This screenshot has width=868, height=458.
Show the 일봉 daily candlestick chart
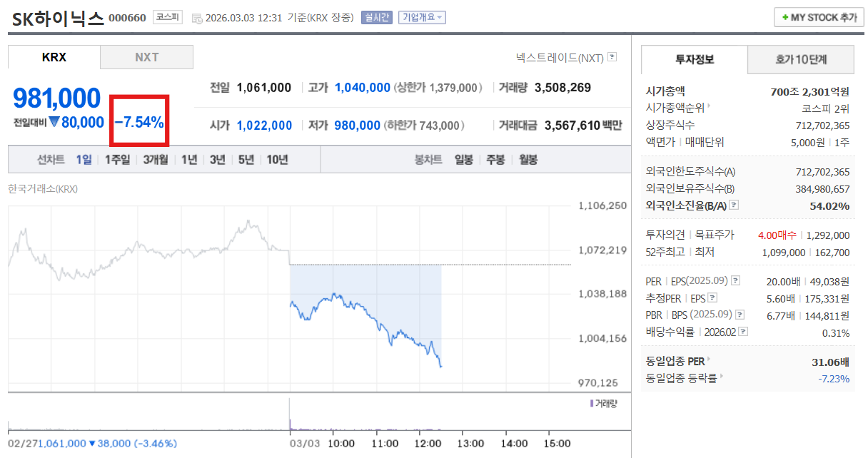(463, 160)
